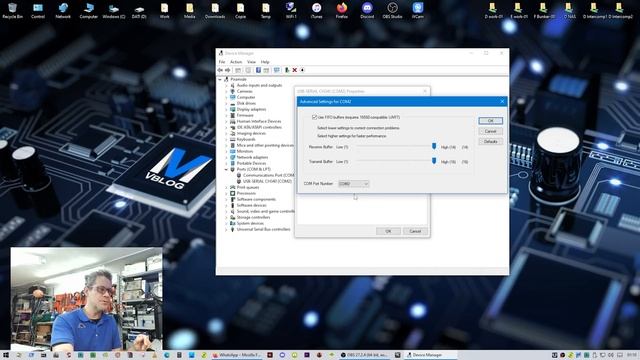Click Back arrow in Device Manager toolbar
Image resolution: width=640 pixels, height=360 pixels.
[x=220, y=70]
